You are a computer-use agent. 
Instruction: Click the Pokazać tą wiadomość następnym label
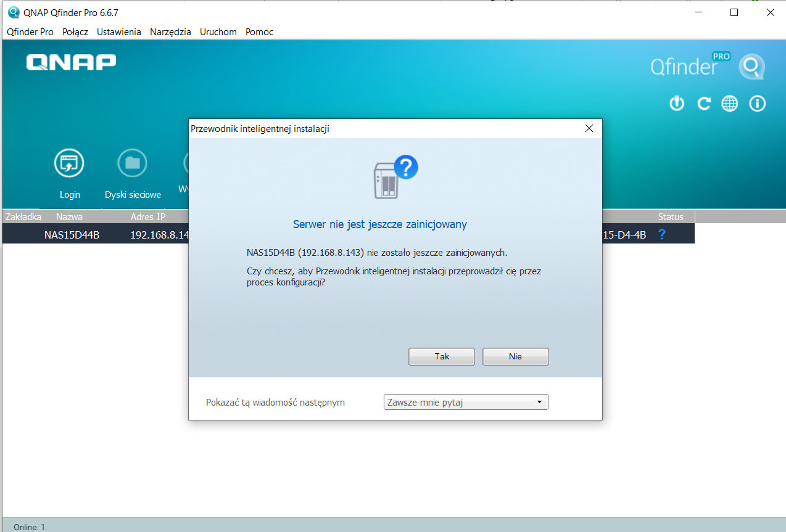click(275, 403)
